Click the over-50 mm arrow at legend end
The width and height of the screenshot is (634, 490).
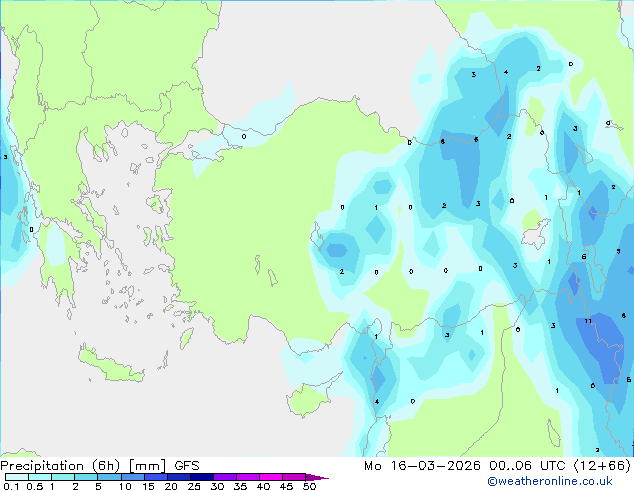[x=317, y=477]
